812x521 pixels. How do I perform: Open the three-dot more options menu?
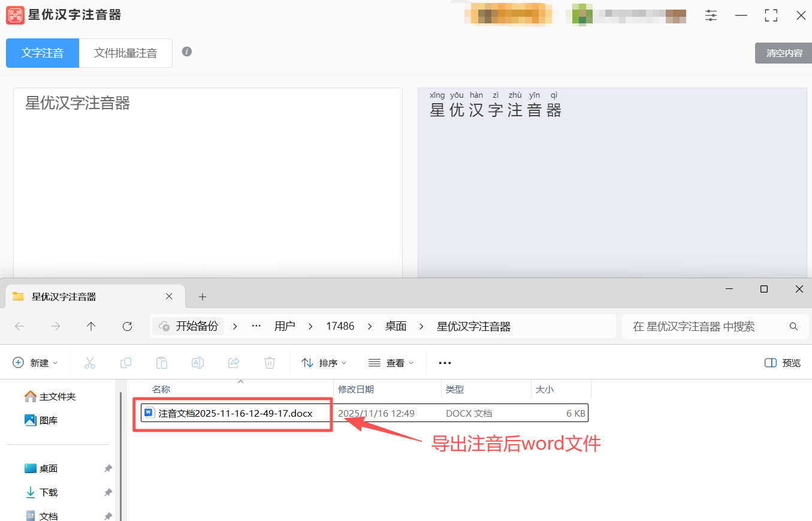(445, 363)
